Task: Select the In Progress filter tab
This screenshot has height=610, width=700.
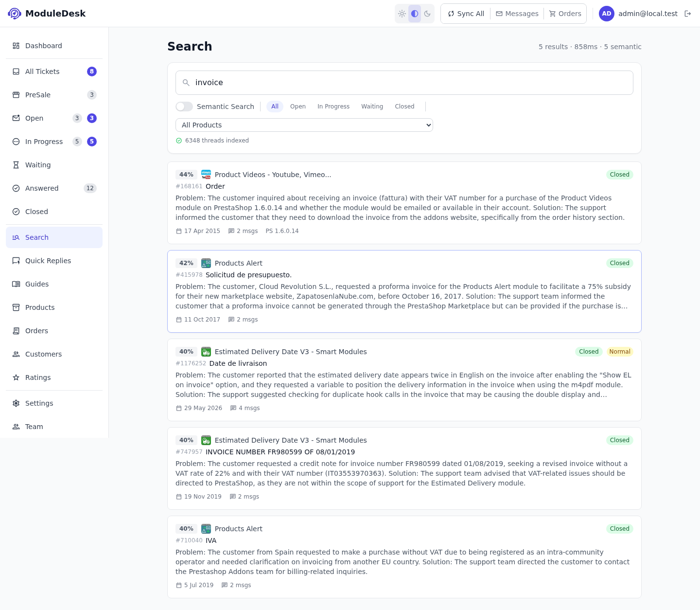Action: click(333, 107)
